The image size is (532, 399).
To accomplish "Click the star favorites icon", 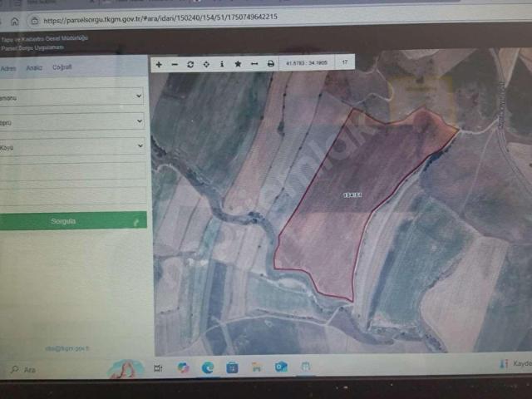I will pos(238,63).
